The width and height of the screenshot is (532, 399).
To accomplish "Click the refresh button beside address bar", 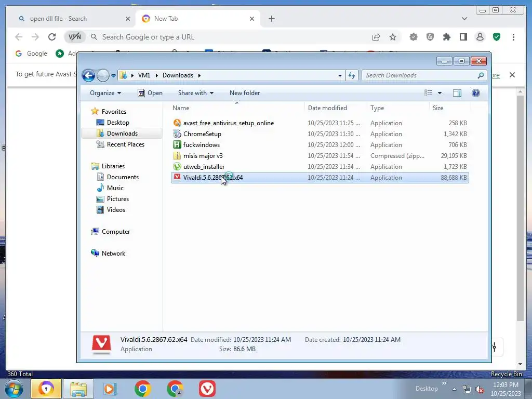I will click(352, 75).
